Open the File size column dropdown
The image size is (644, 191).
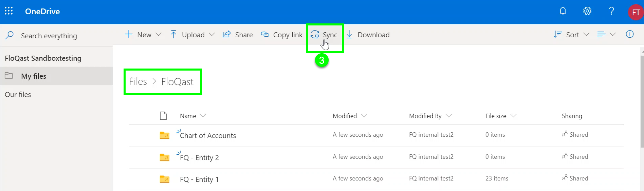pyautogui.click(x=514, y=116)
